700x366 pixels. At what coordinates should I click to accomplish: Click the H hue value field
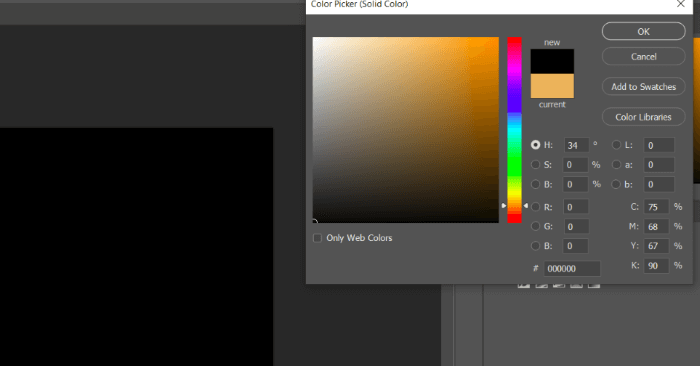click(x=576, y=146)
